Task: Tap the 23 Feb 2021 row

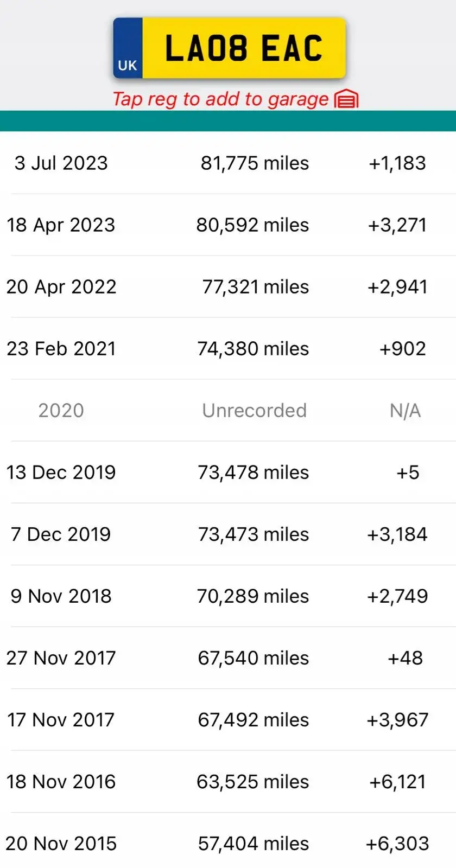Action: [228, 348]
